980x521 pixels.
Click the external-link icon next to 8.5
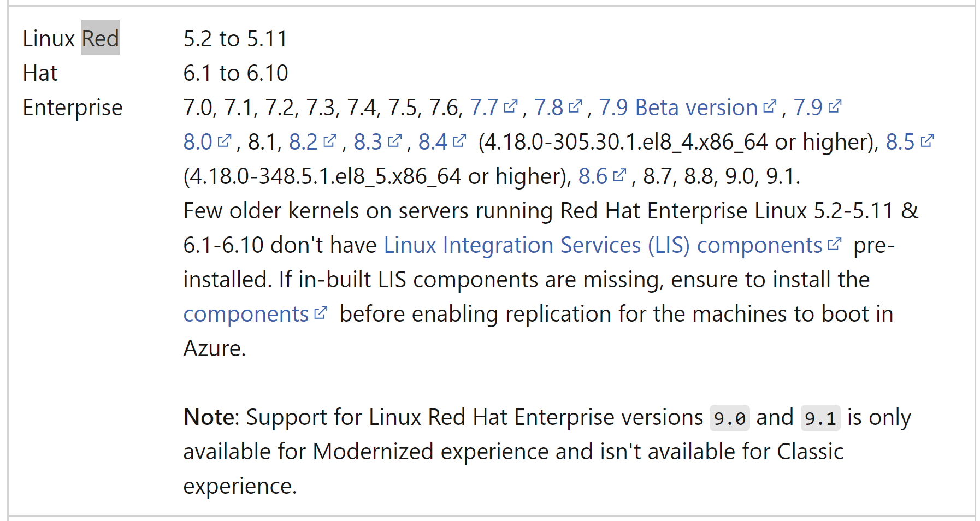[x=927, y=140]
